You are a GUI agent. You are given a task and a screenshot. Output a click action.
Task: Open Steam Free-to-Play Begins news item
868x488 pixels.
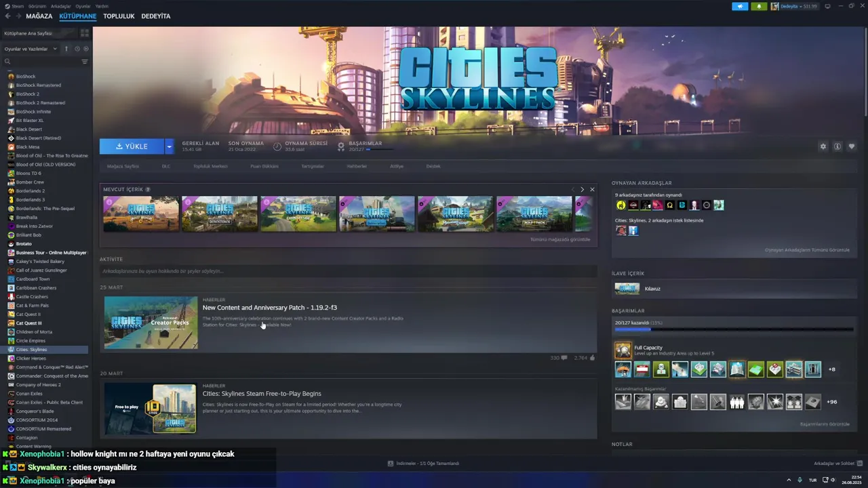click(262, 394)
